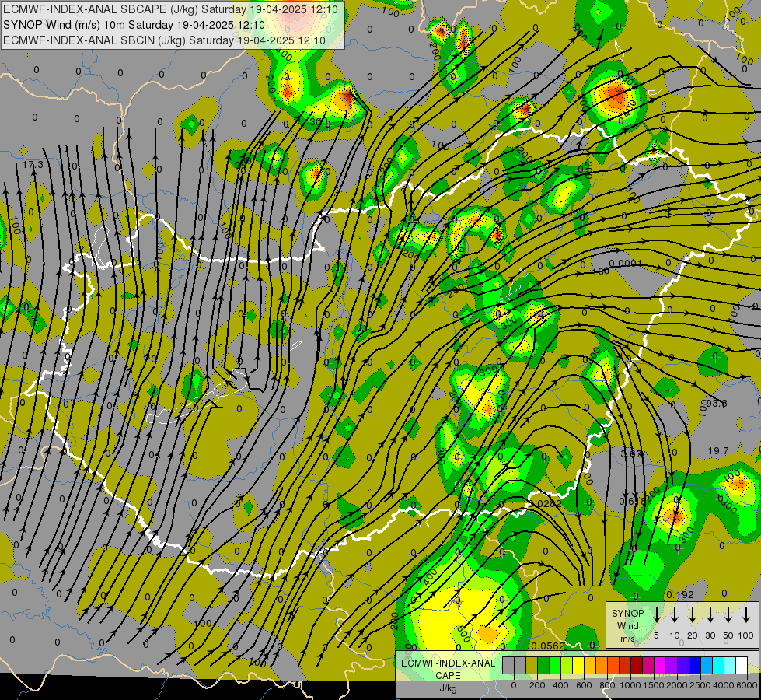Click the map value '93.6'
The width and height of the screenshot is (761, 700).
[717, 403]
